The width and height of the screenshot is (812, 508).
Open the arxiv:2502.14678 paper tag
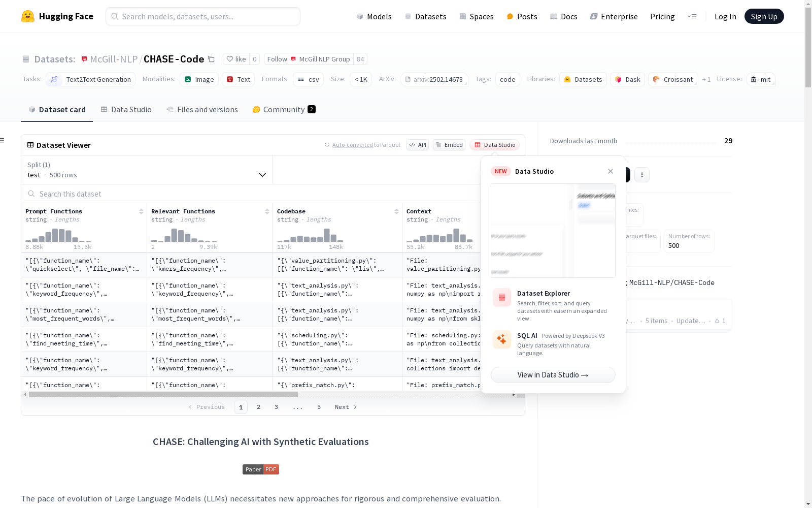[434, 79]
